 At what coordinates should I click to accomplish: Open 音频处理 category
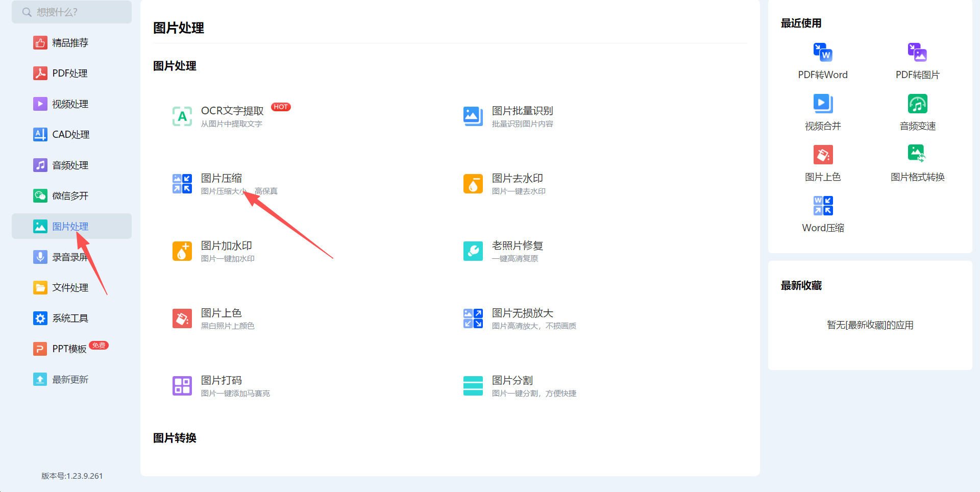click(x=70, y=165)
